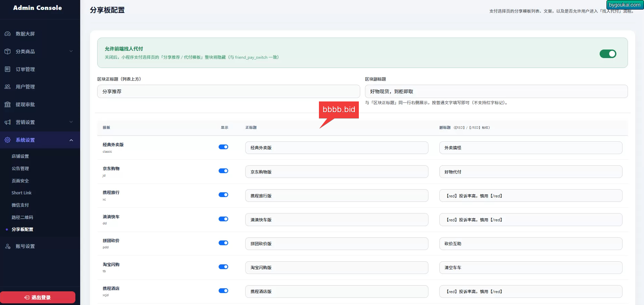Open the 订单管理 menu item
This screenshot has height=305, width=644.
[x=40, y=69]
